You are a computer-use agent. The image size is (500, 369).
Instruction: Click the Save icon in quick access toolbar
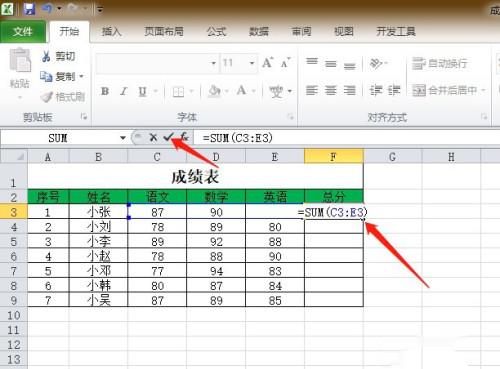30,9
